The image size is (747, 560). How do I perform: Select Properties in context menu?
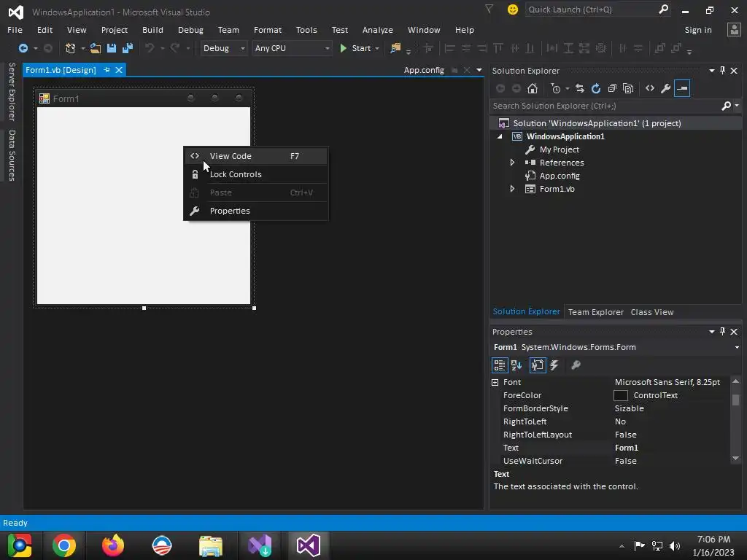pyautogui.click(x=256, y=211)
